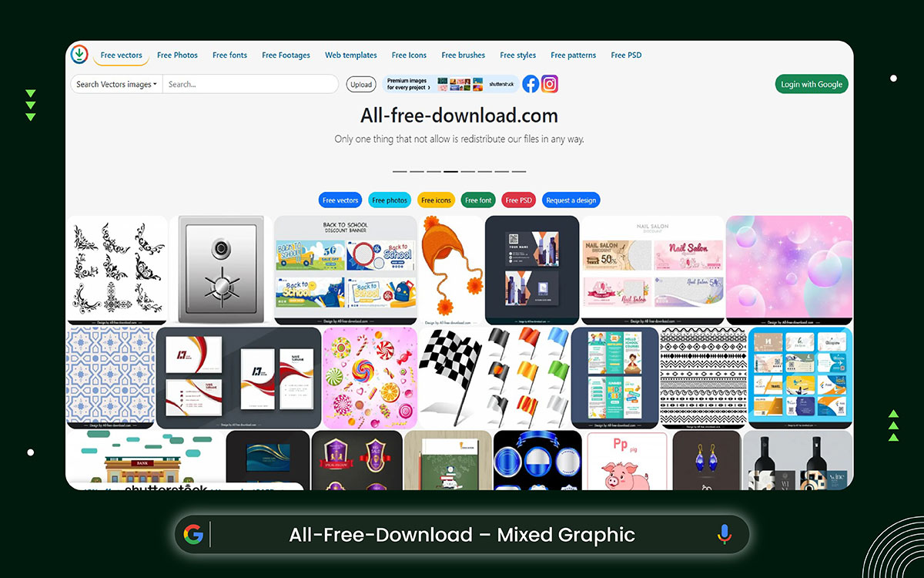Open Instagram via the Instagram icon

pyautogui.click(x=550, y=84)
